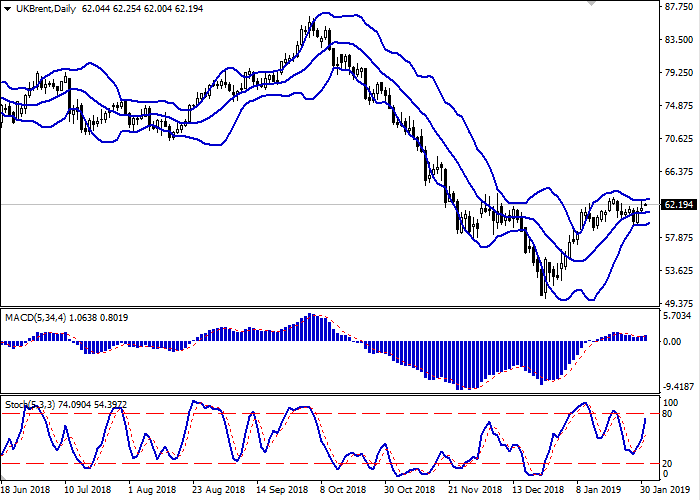Select the MACD scale value -9.4187

click(679, 387)
